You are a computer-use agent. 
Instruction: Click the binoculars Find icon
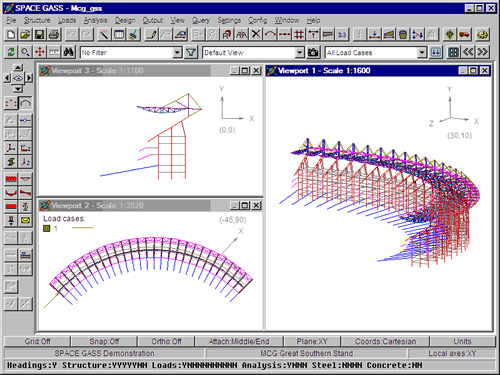69,52
